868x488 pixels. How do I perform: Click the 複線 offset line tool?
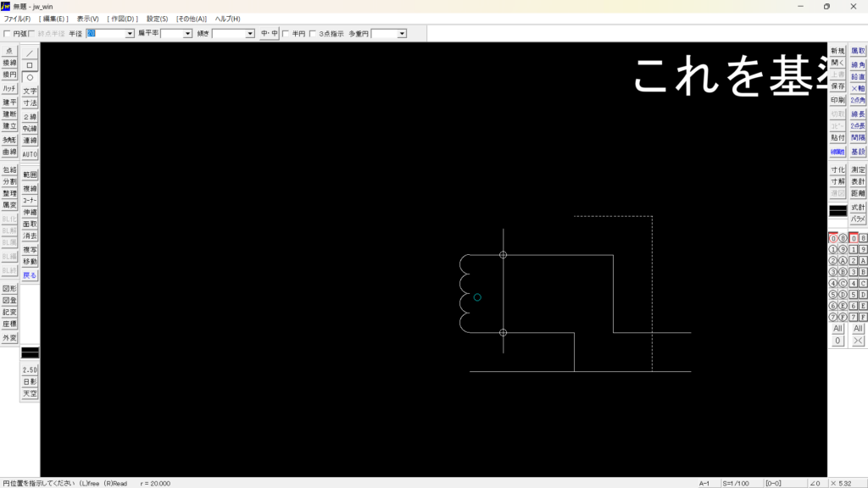30,189
